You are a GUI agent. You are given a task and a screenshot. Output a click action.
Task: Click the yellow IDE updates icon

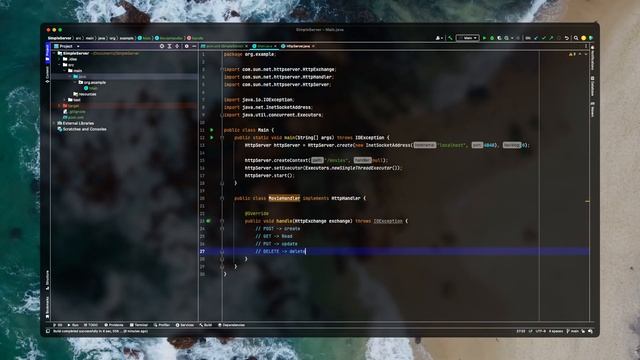(x=583, y=38)
